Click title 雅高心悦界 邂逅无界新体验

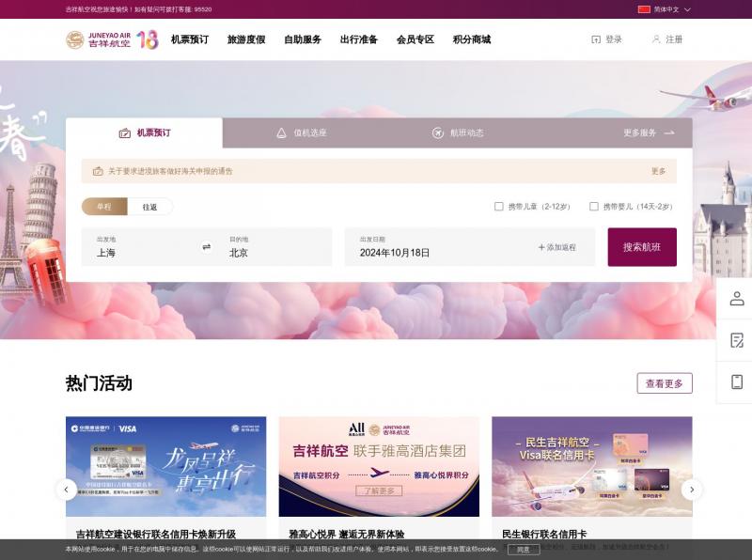click(347, 534)
